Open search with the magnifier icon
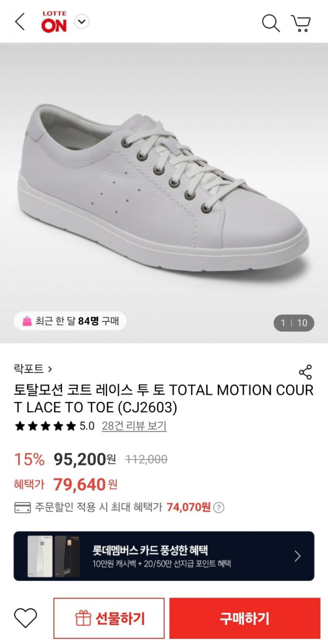 (271, 23)
